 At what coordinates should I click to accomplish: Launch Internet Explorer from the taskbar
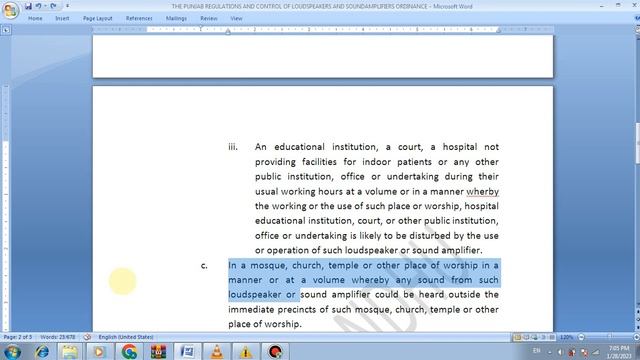click(x=42, y=351)
